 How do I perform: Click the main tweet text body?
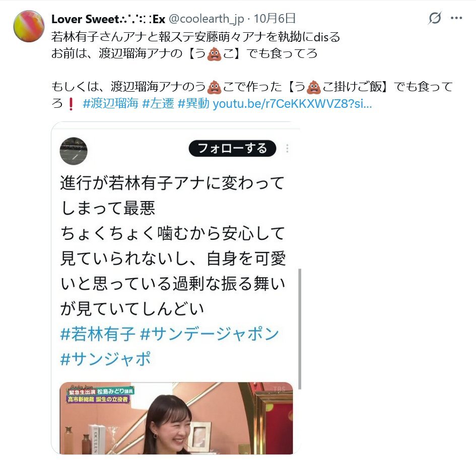tap(252, 70)
